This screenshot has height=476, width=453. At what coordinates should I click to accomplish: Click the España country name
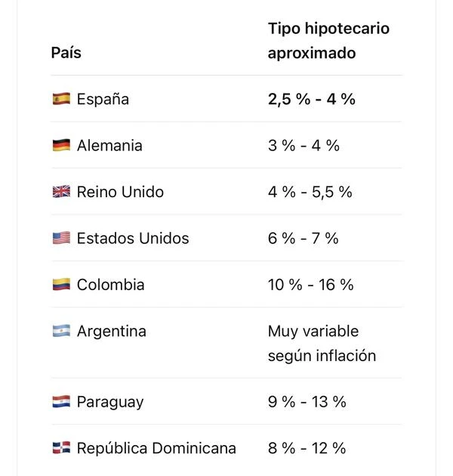coord(103,99)
